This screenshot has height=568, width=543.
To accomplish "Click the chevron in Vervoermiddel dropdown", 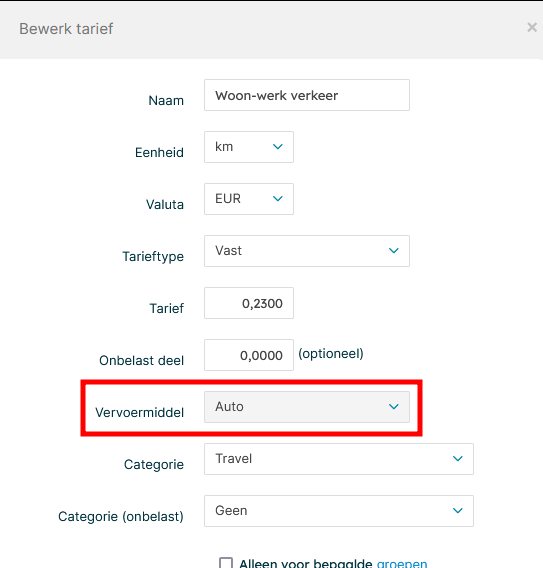I will tap(393, 406).
